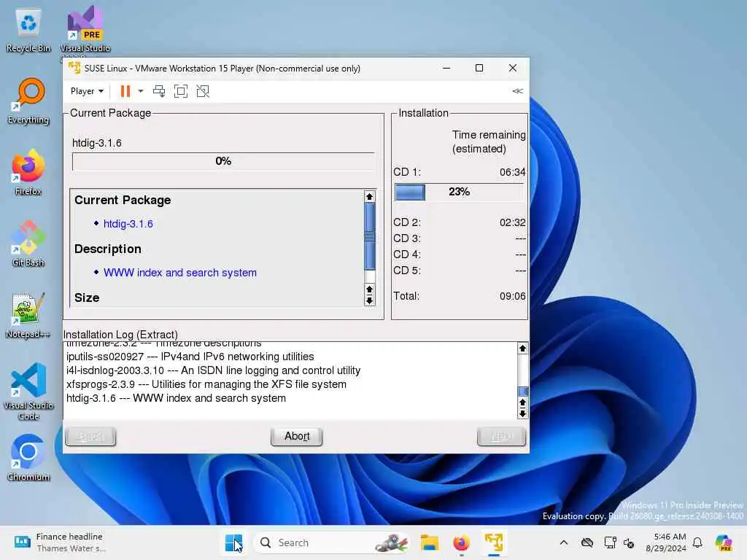The height and width of the screenshot is (560, 747).
Task: Minimize the VMware Player window
Action: (x=446, y=68)
